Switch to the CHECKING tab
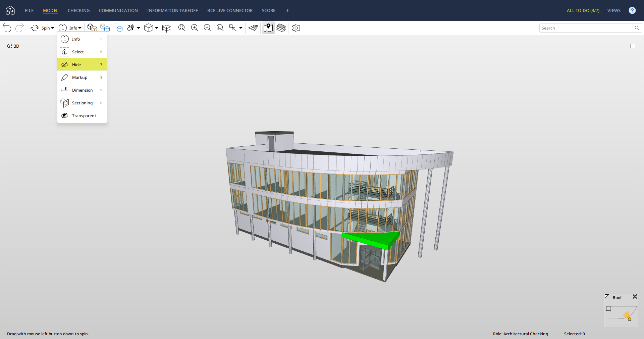This screenshot has height=339, width=644. pyautogui.click(x=78, y=10)
